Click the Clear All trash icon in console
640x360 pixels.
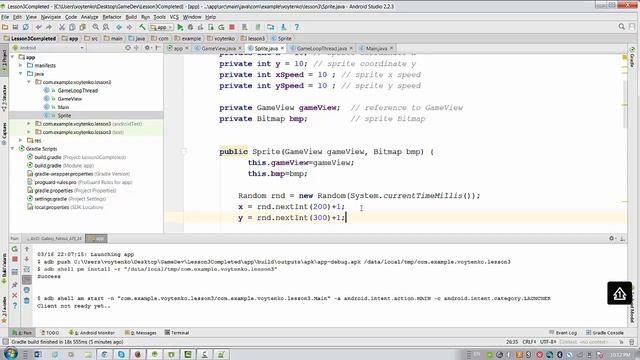[x=27, y=300]
